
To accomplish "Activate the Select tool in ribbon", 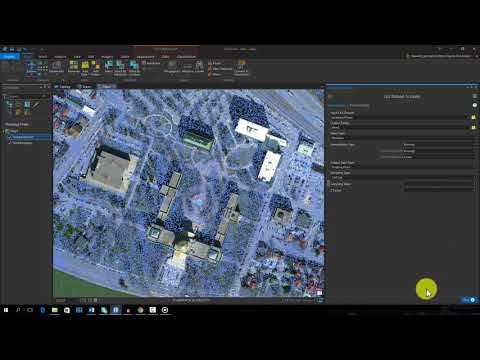I will 109,66.
